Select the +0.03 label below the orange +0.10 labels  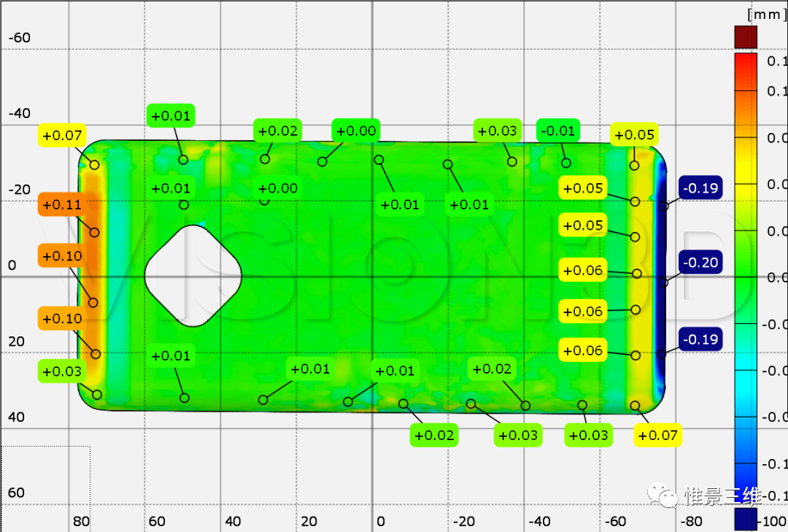coord(62,371)
